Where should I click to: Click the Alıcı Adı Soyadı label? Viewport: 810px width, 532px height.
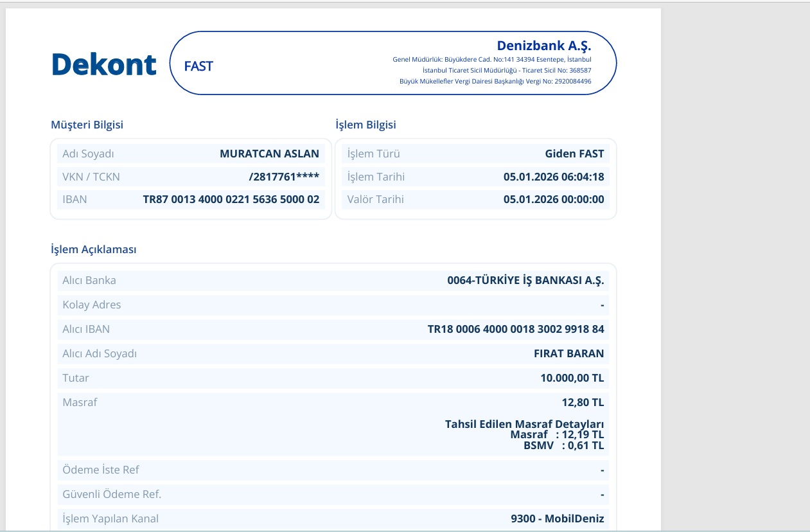(x=100, y=353)
